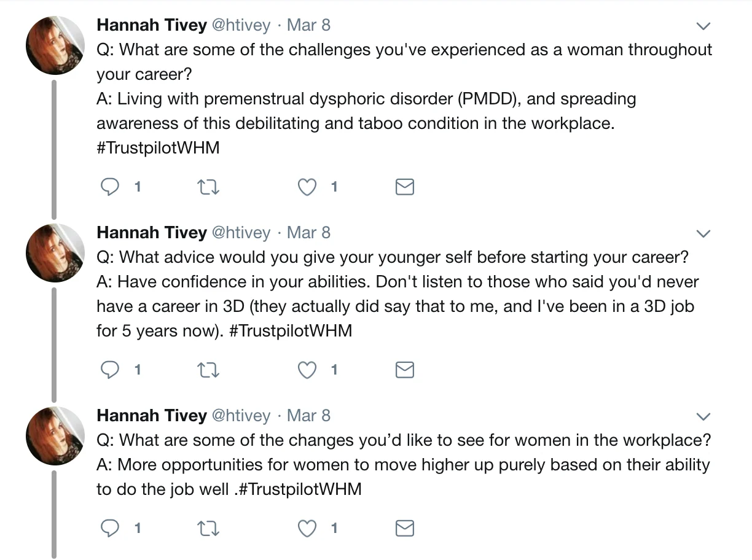This screenshot has height=560, width=752.
Task: Like the younger self advice tweet
Action: [x=307, y=370]
